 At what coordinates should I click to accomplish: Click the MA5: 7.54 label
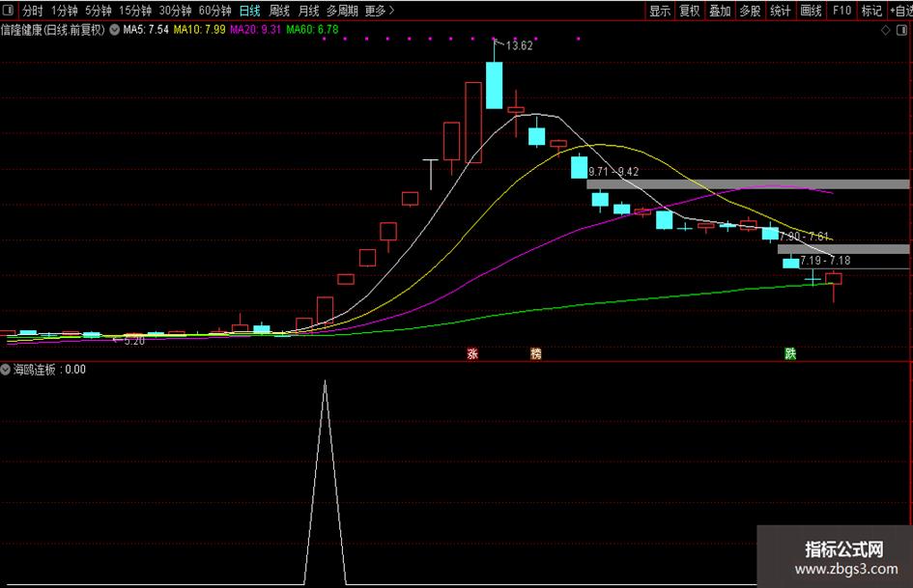coord(146,30)
